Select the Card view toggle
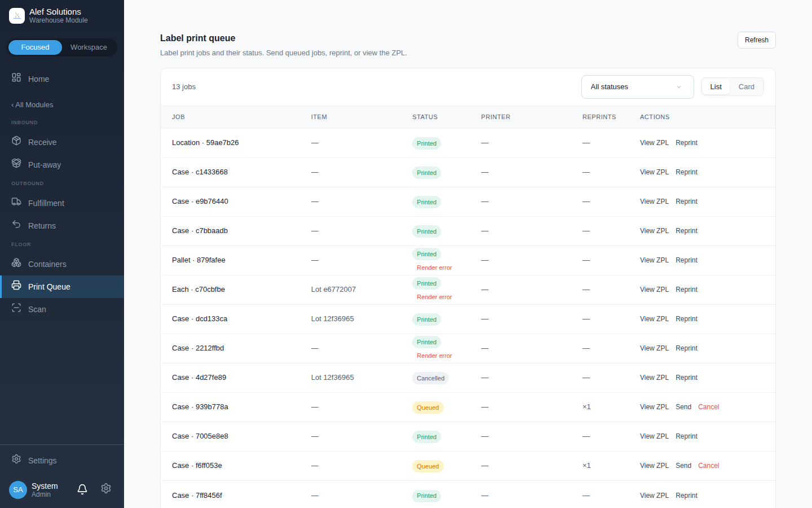 [747, 87]
